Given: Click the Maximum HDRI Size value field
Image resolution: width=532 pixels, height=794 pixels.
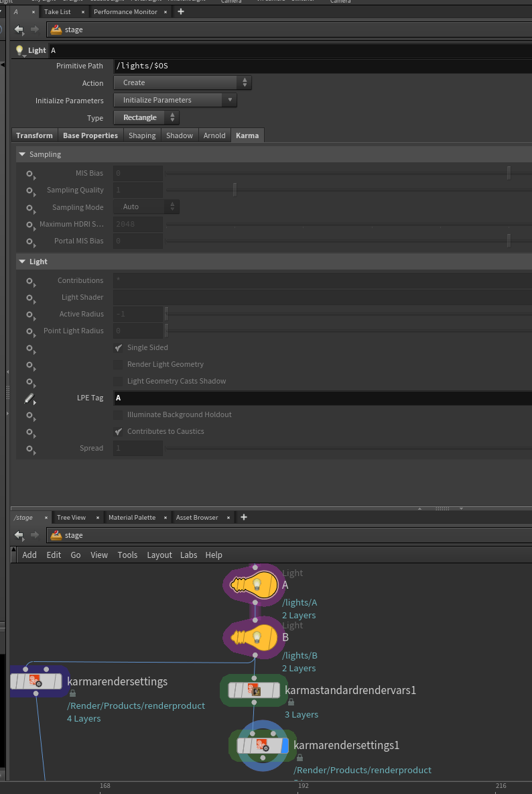Looking at the screenshot, I should point(137,224).
